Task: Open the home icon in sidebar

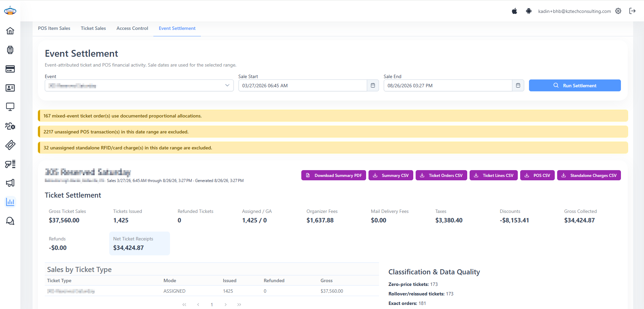Action: click(x=10, y=31)
